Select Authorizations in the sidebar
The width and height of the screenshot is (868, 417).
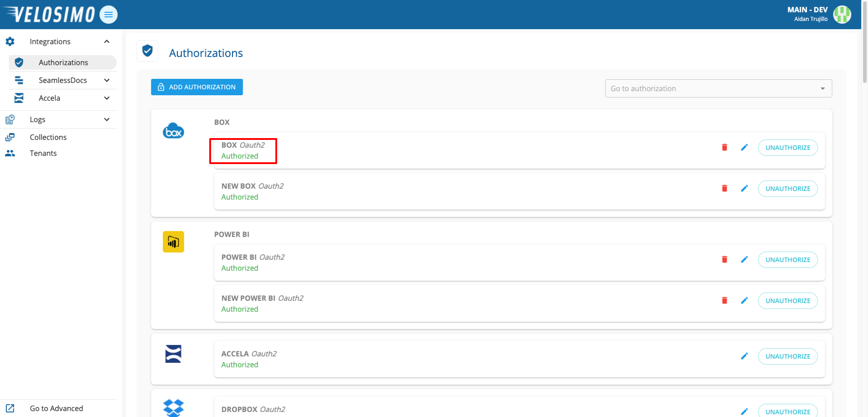click(x=63, y=62)
